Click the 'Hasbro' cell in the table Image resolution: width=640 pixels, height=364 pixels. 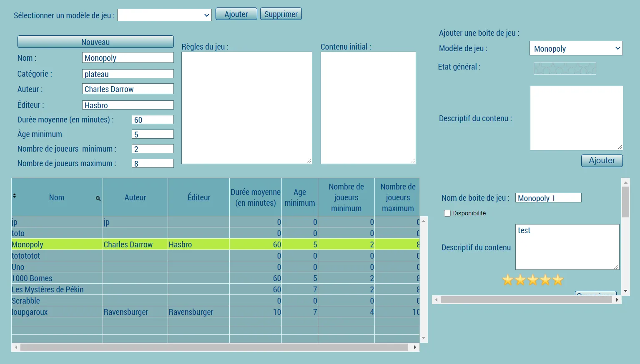pyautogui.click(x=198, y=244)
